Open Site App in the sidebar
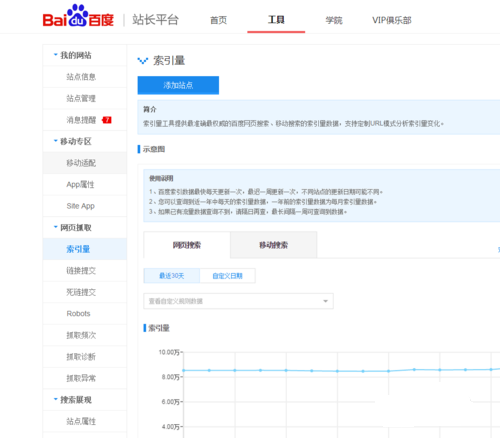Viewport: 500px width, 438px height. coord(85,206)
